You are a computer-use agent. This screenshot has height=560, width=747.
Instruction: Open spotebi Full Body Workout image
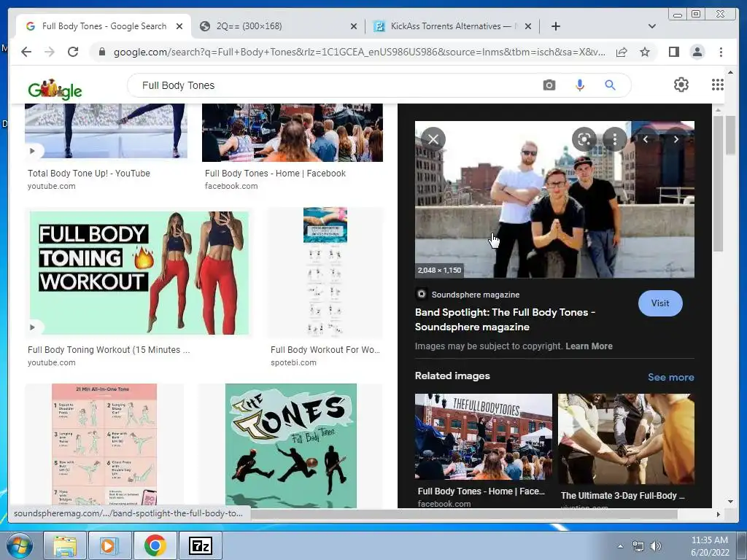pyautogui.click(x=325, y=273)
